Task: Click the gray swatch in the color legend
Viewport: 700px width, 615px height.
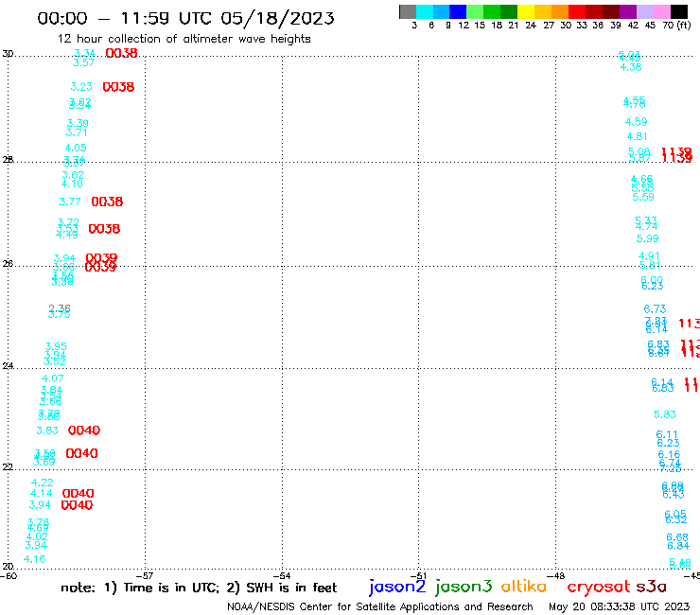Action: pos(408,11)
